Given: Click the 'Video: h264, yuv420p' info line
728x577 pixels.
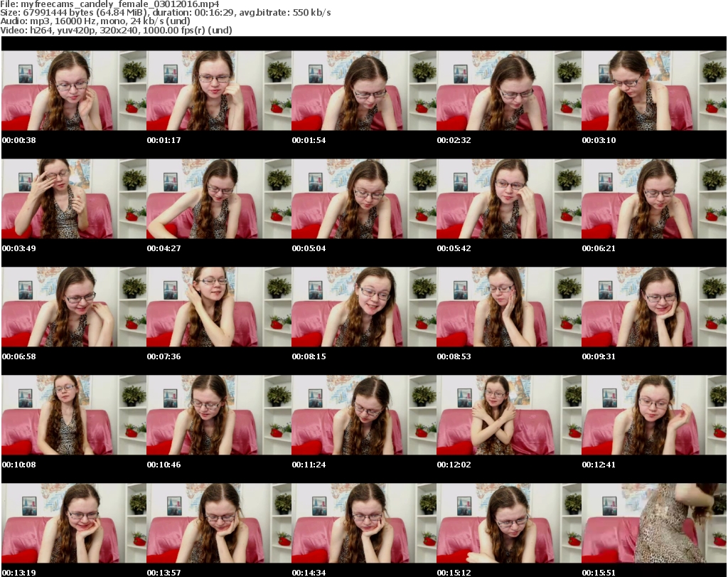Looking at the screenshot, I should pyautogui.click(x=116, y=30).
